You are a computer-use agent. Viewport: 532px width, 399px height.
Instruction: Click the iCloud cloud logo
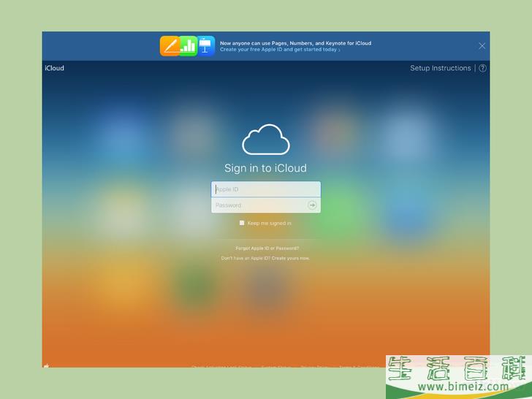(266, 140)
